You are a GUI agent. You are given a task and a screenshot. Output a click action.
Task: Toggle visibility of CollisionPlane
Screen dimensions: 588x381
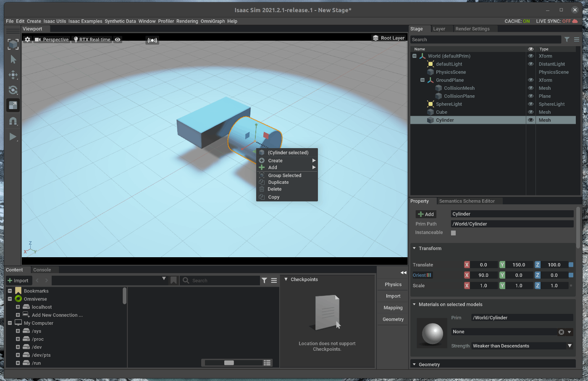click(x=531, y=96)
